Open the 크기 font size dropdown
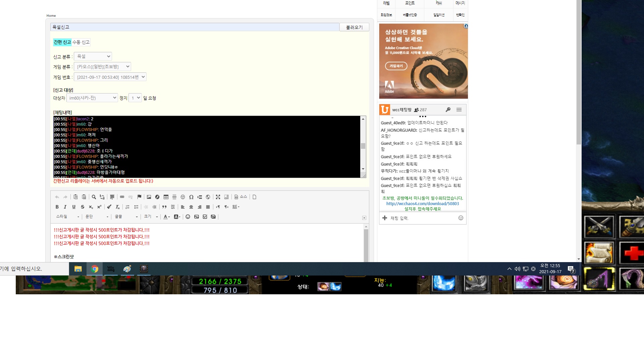The image size is (644, 362). coord(151,217)
